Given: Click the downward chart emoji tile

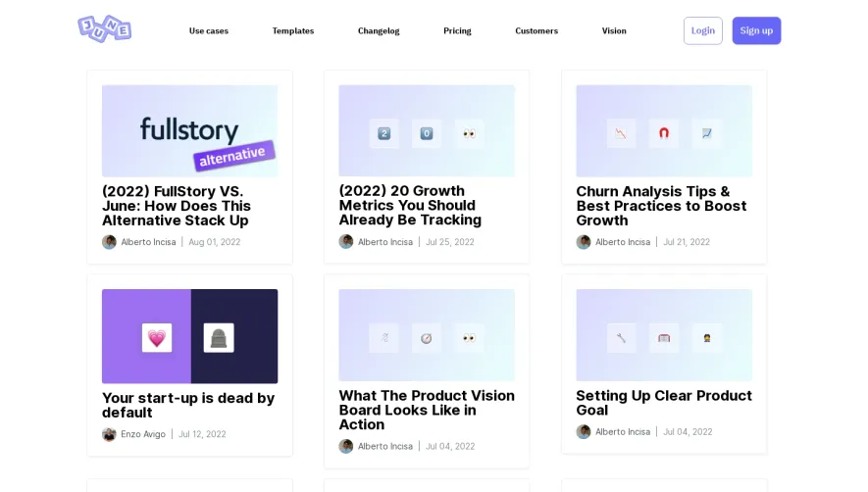Looking at the screenshot, I should coord(621,133).
